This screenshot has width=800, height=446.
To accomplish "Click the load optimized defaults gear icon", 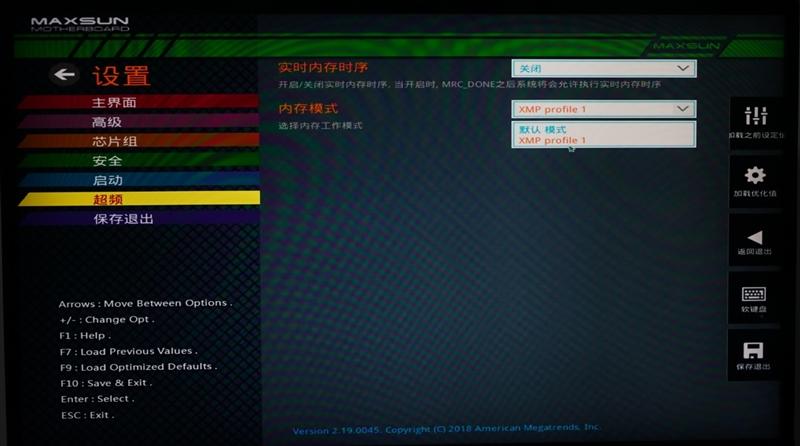I will tap(755, 176).
